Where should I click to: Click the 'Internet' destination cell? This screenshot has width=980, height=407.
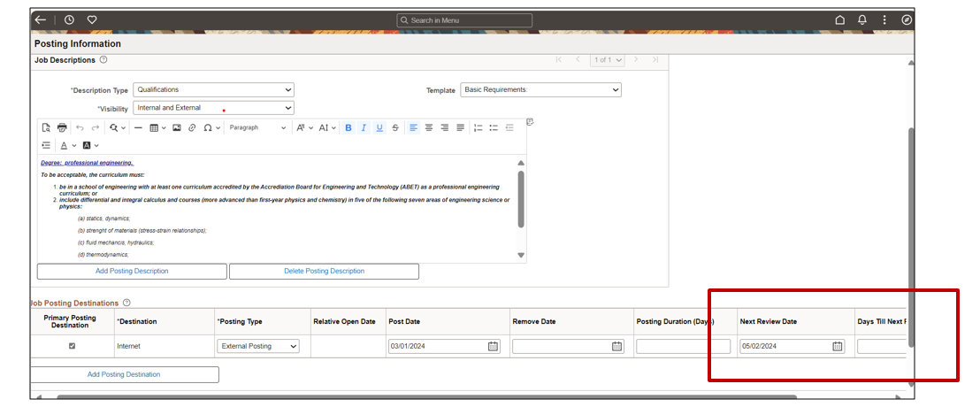click(x=127, y=346)
